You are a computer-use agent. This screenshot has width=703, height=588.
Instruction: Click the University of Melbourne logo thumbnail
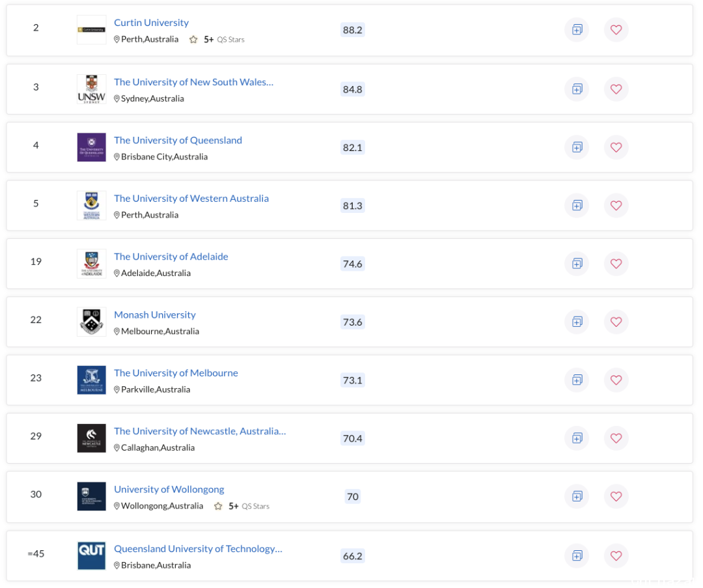coord(92,380)
